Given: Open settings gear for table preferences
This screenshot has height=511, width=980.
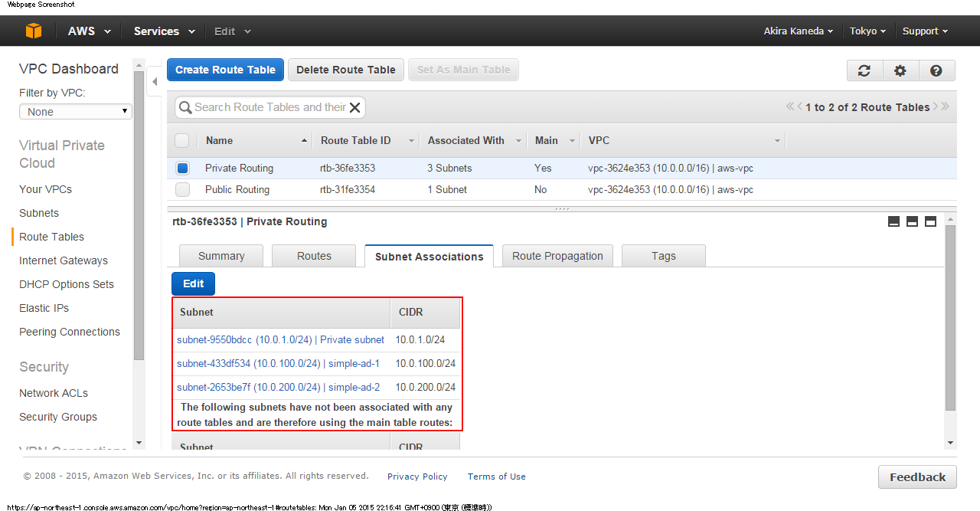Looking at the screenshot, I should coord(900,70).
